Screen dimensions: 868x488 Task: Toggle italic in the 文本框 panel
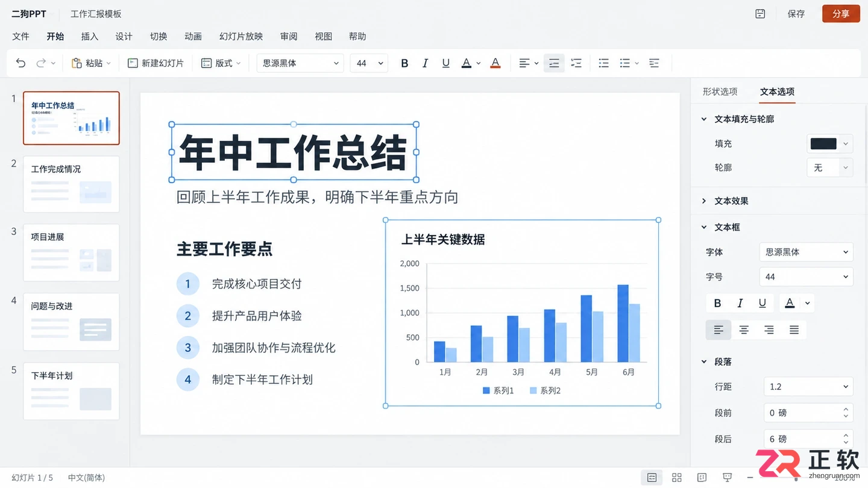pyautogui.click(x=740, y=303)
